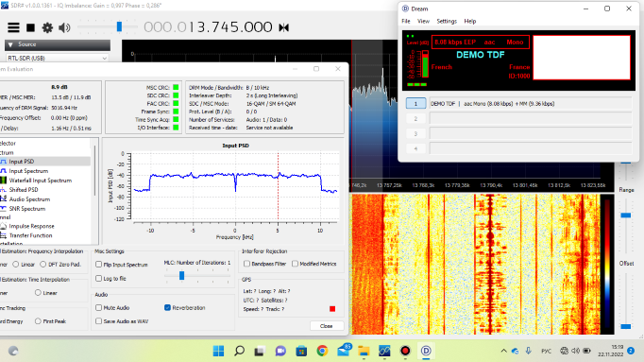Stop the SDR# radio playback
Image resolution: width=644 pixels, height=362 pixels.
(x=30, y=27)
